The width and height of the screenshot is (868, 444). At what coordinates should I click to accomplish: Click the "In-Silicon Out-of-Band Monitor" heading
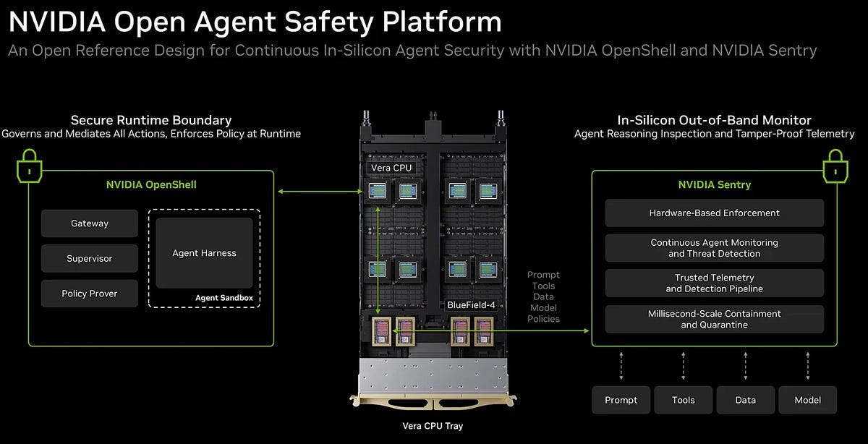coord(715,120)
